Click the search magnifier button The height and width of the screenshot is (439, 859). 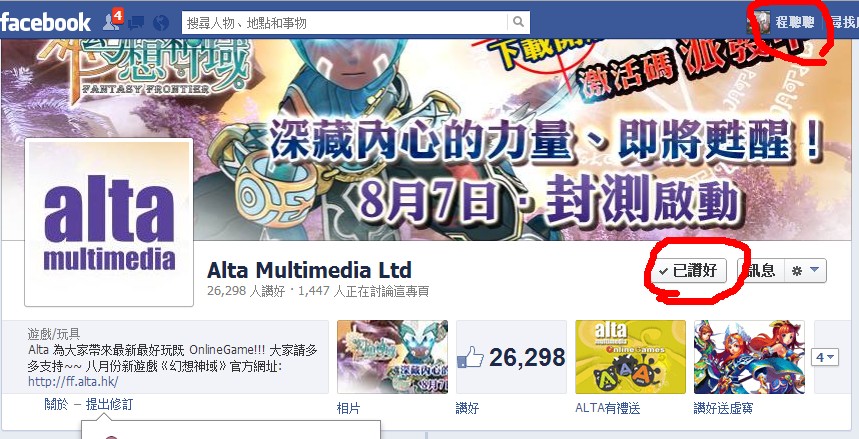point(518,22)
